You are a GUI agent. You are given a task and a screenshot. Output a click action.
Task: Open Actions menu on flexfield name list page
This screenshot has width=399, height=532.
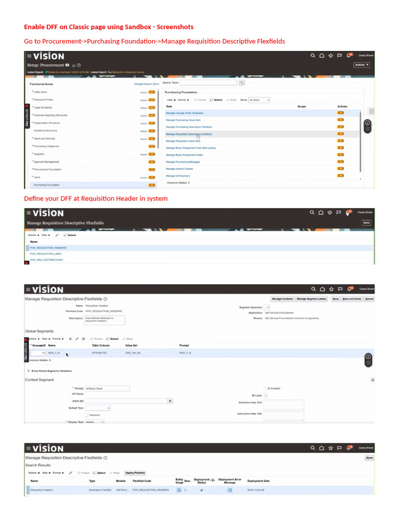[33, 235]
